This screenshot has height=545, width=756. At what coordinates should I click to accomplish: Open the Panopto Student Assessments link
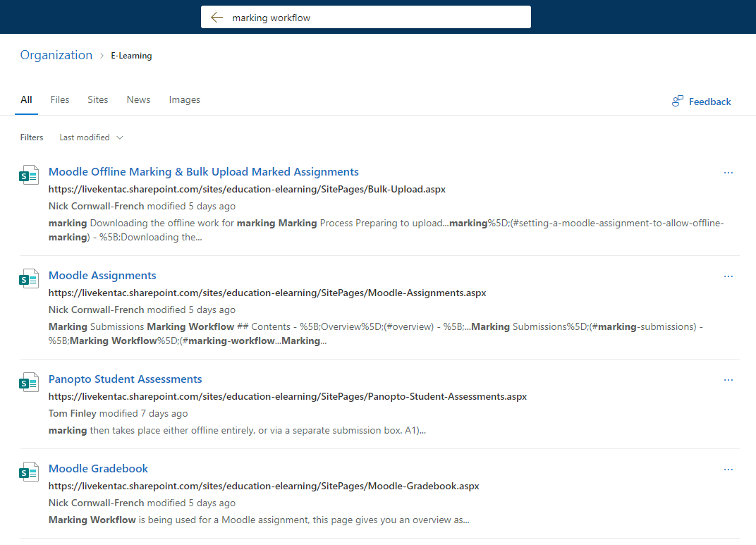(125, 379)
